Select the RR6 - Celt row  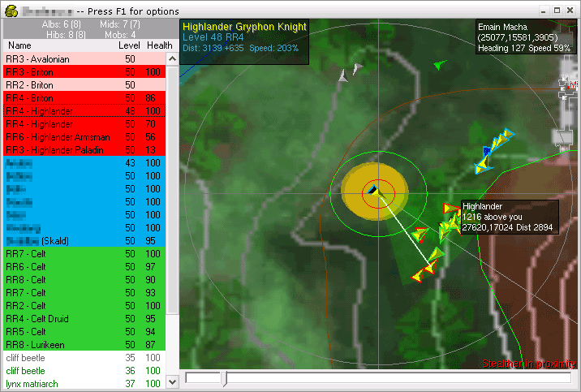coord(84,267)
